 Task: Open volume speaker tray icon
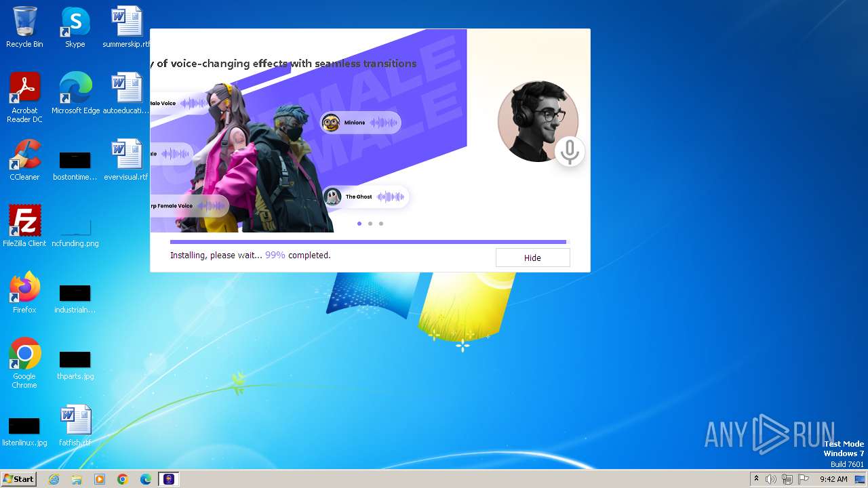[x=770, y=479]
